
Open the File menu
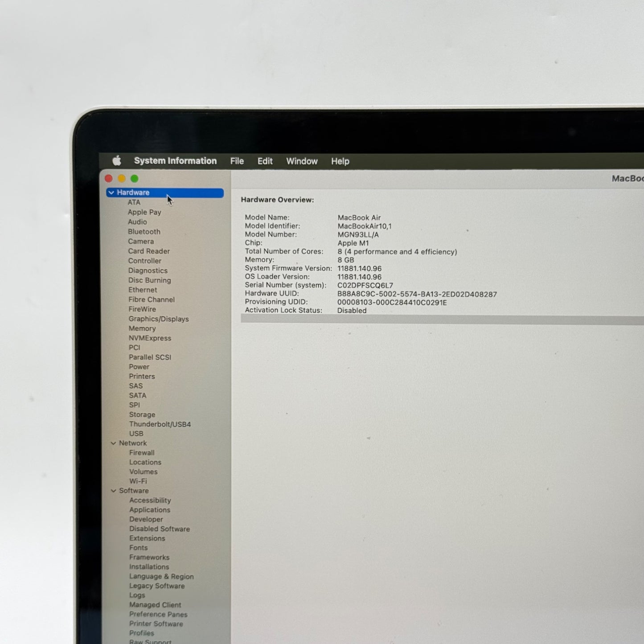(237, 161)
